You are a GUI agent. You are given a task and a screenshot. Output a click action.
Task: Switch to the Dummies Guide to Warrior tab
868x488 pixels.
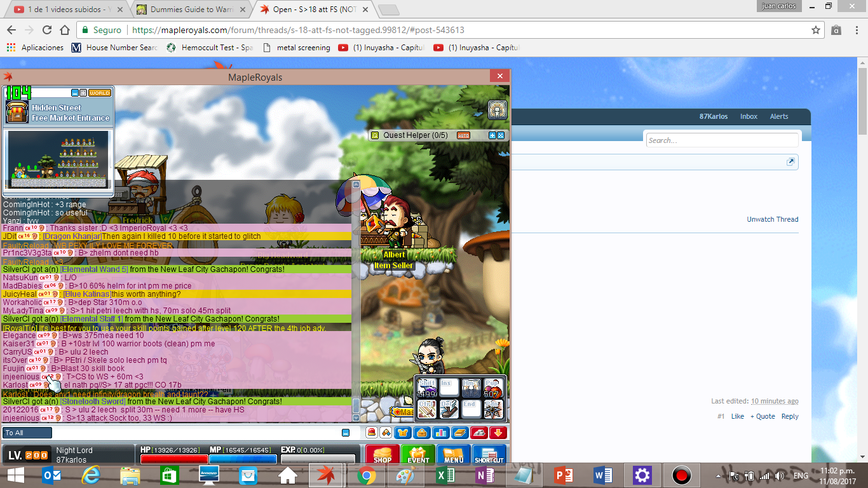pos(189,10)
